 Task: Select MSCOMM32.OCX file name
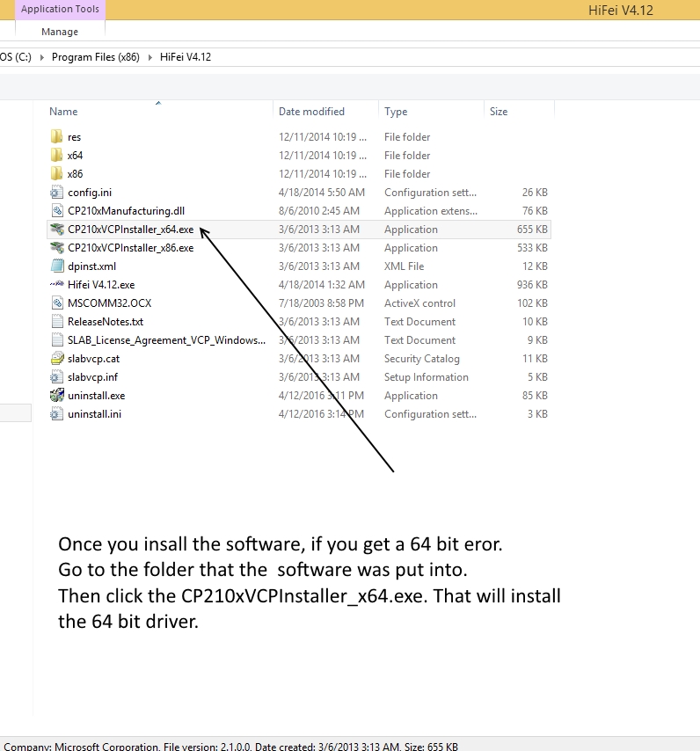click(x=110, y=303)
